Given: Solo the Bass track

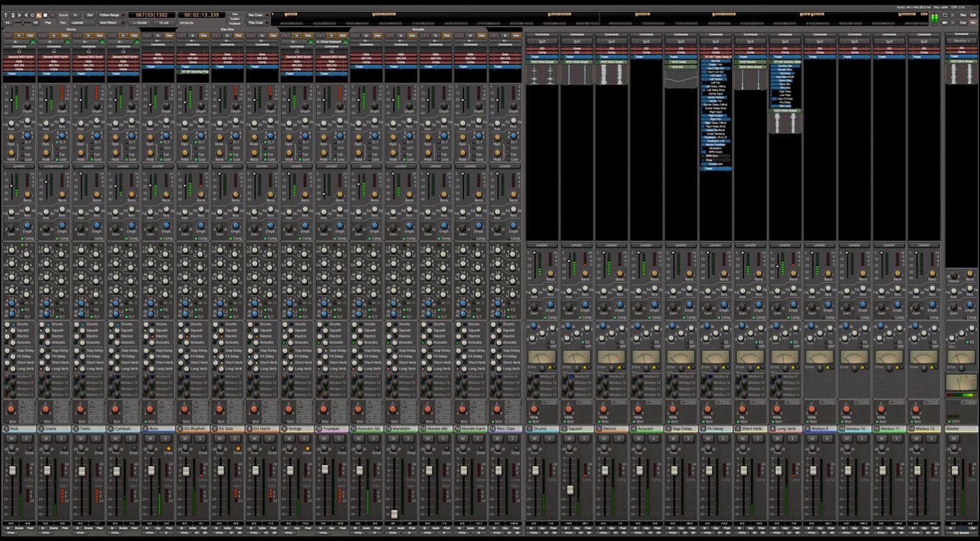Looking at the screenshot, I should click(x=165, y=438).
